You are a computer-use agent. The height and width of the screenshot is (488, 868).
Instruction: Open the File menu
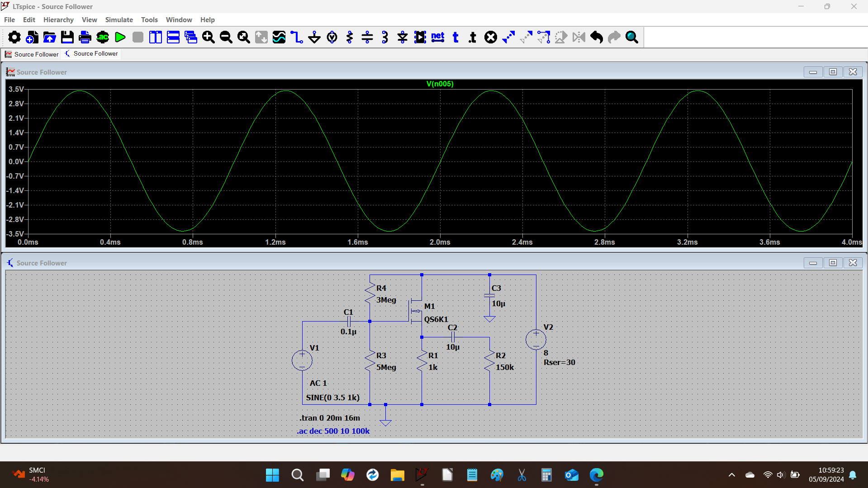(x=9, y=20)
